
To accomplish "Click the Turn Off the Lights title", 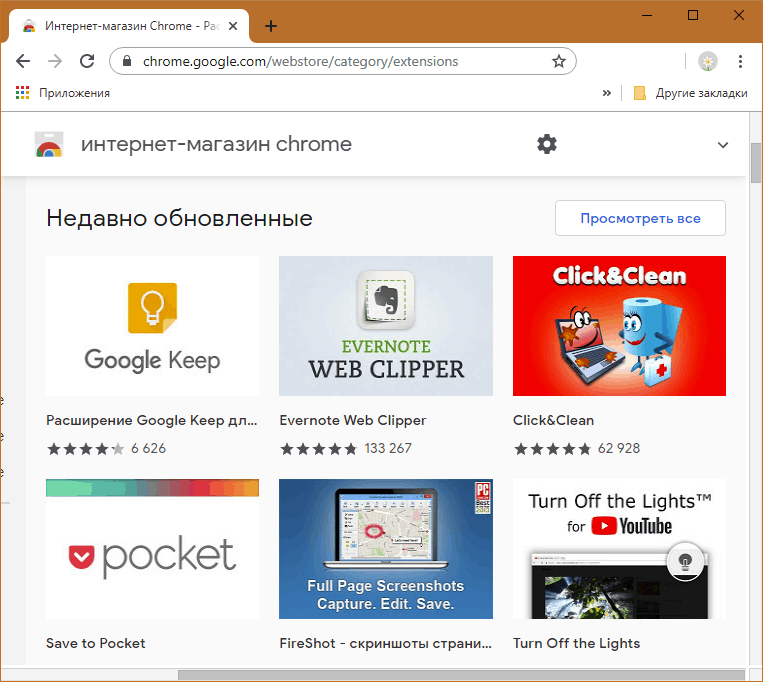I will click(x=576, y=643).
